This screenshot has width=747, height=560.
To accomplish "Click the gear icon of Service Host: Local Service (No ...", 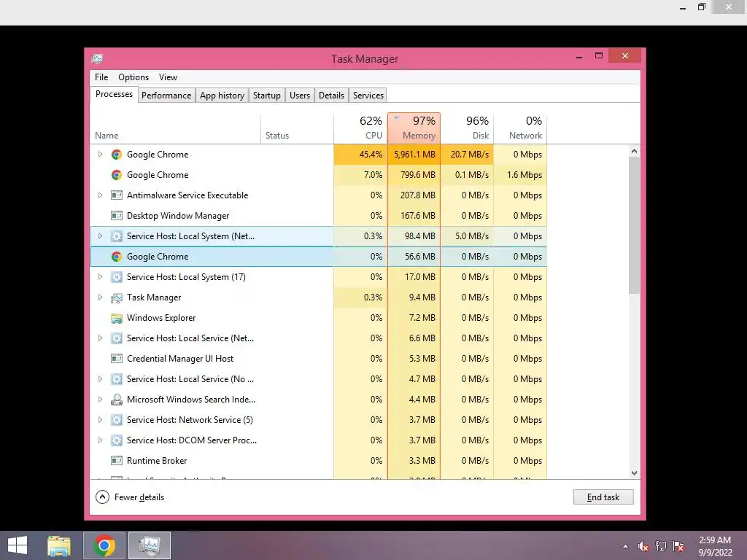I will (117, 379).
